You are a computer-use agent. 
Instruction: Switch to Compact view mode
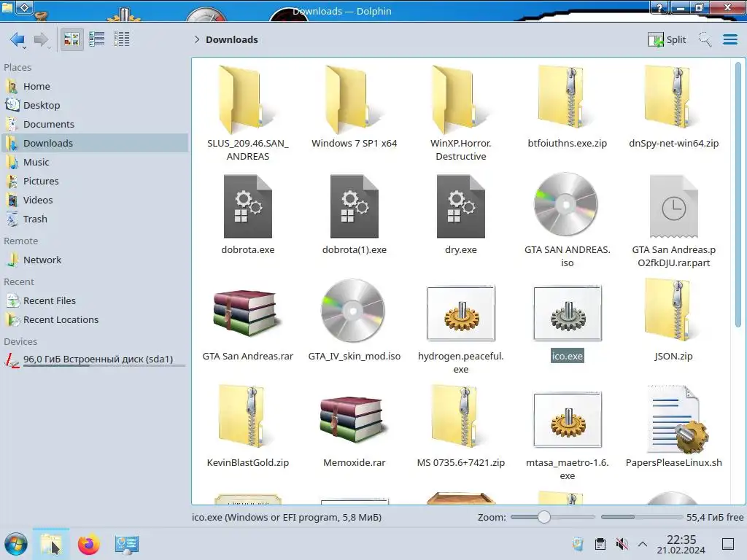97,39
